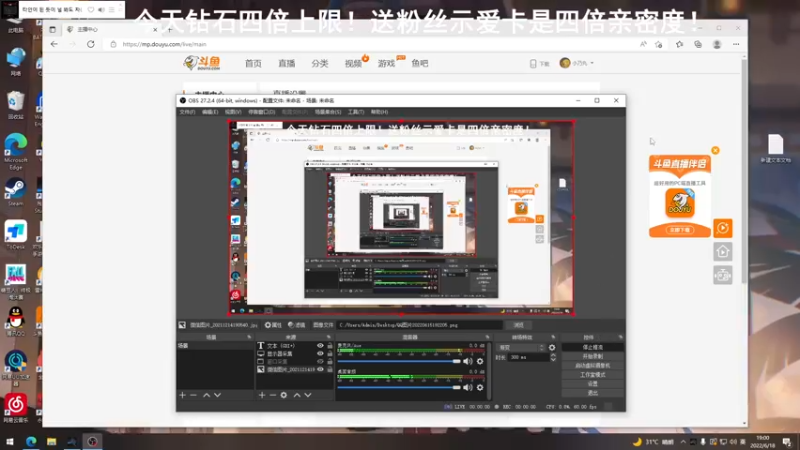Pop out the scenes dock panel
Image resolution: width=800 pixels, height=450 pixels.
point(249,337)
